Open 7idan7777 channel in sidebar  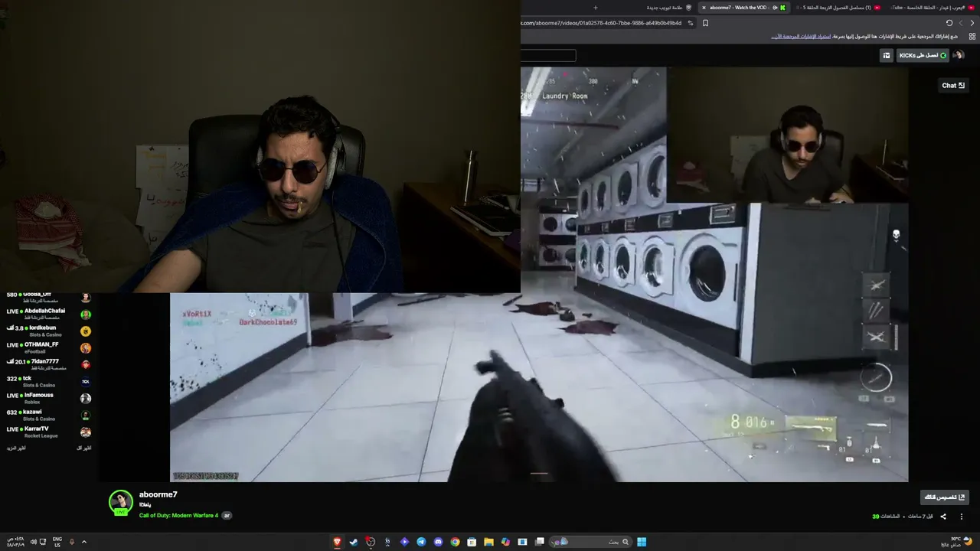tap(49, 365)
